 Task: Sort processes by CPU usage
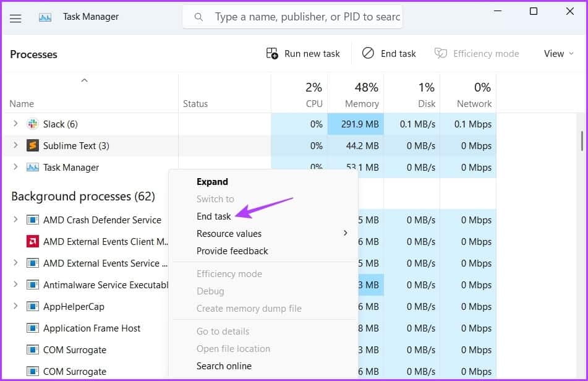coord(299,95)
